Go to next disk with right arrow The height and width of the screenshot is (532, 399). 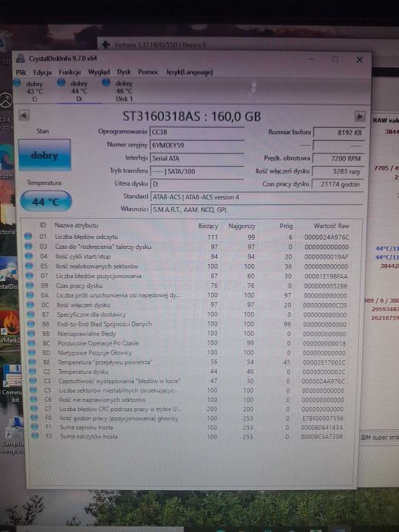[x=359, y=116]
